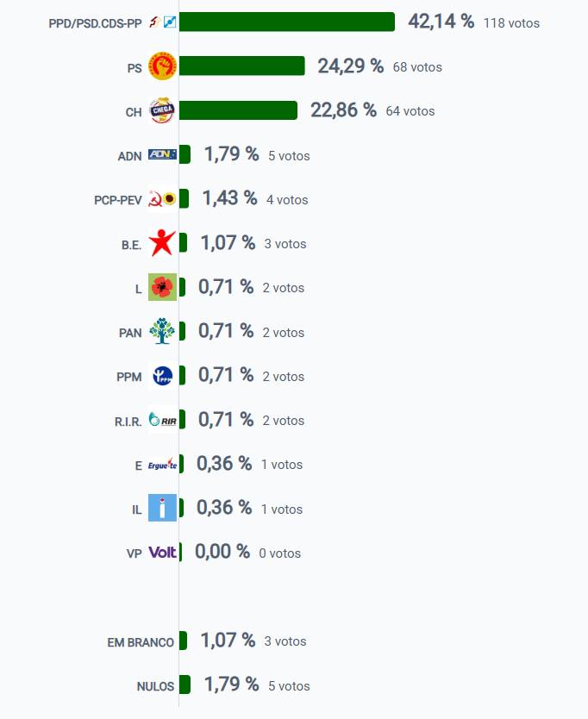Click the Volt purple logo

click(162, 553)
